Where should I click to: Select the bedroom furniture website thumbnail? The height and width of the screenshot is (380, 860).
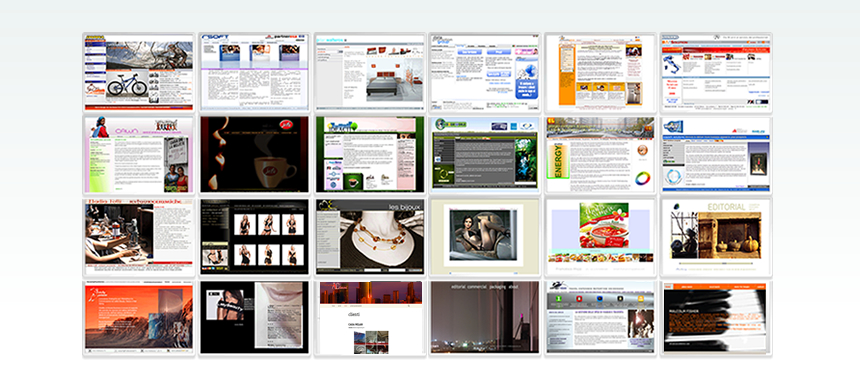point(370,72)
